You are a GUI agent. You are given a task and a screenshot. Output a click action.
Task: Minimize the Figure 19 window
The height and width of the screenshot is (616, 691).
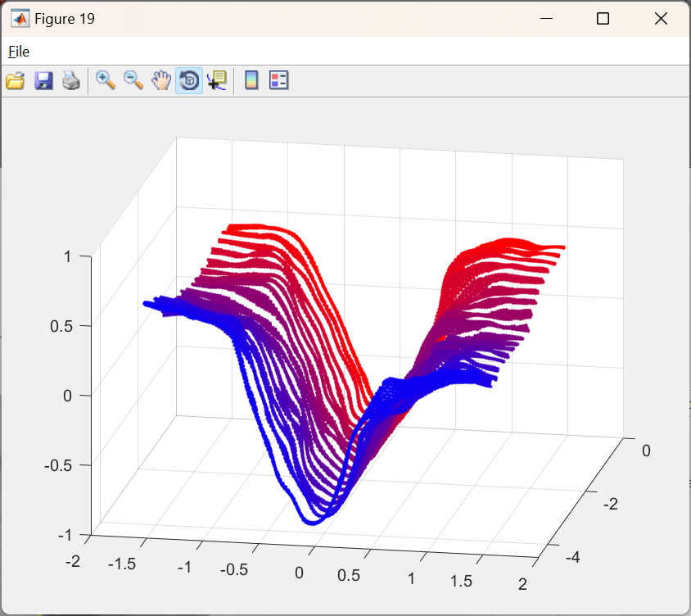(544, 19)
